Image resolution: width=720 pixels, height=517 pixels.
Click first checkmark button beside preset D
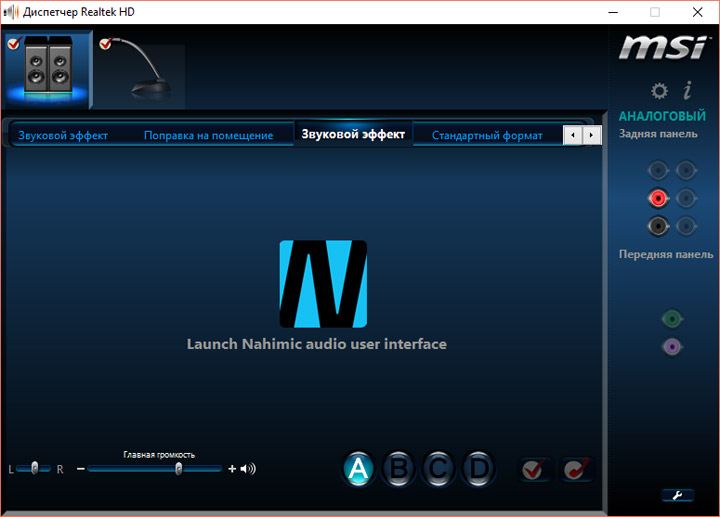pos(534,469)
